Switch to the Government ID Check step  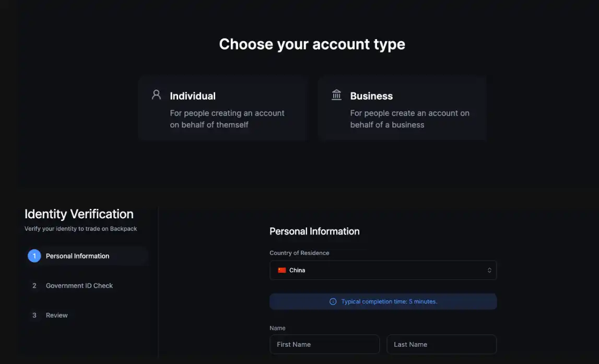79,286
